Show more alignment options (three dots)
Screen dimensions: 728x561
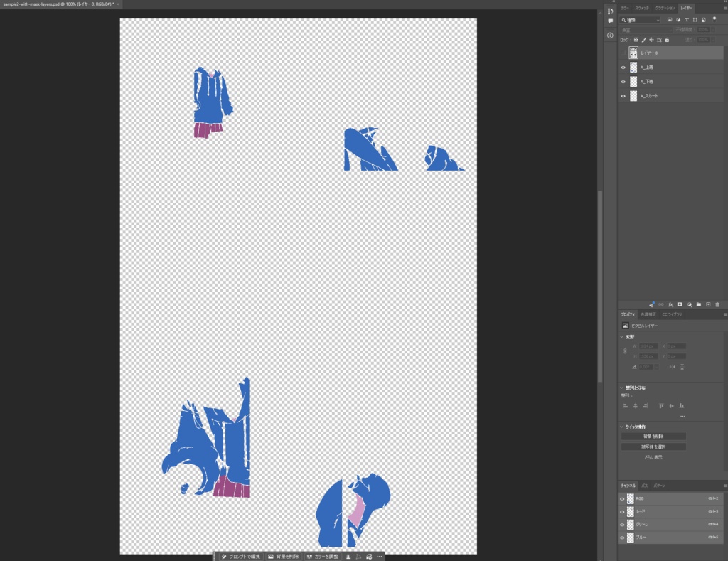click(682, 416)
